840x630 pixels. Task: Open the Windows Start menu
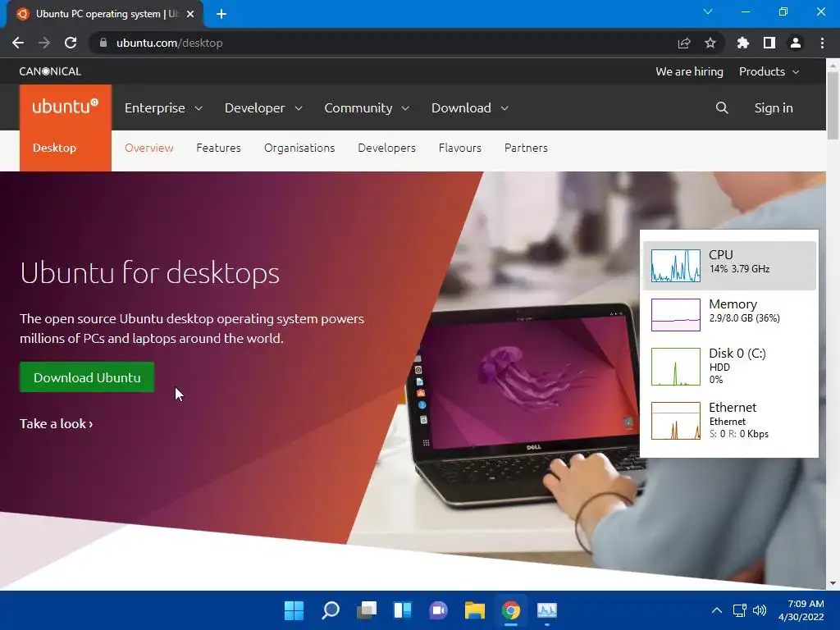tap(294, 610)
